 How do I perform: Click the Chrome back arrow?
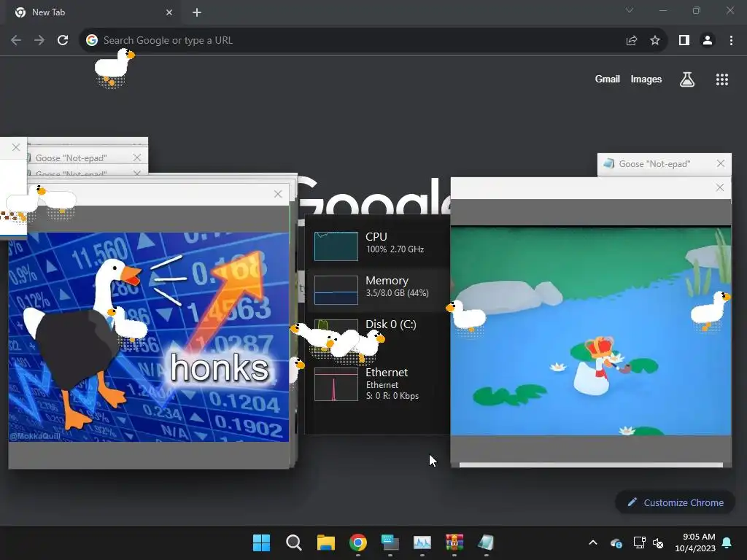point(16,41)
